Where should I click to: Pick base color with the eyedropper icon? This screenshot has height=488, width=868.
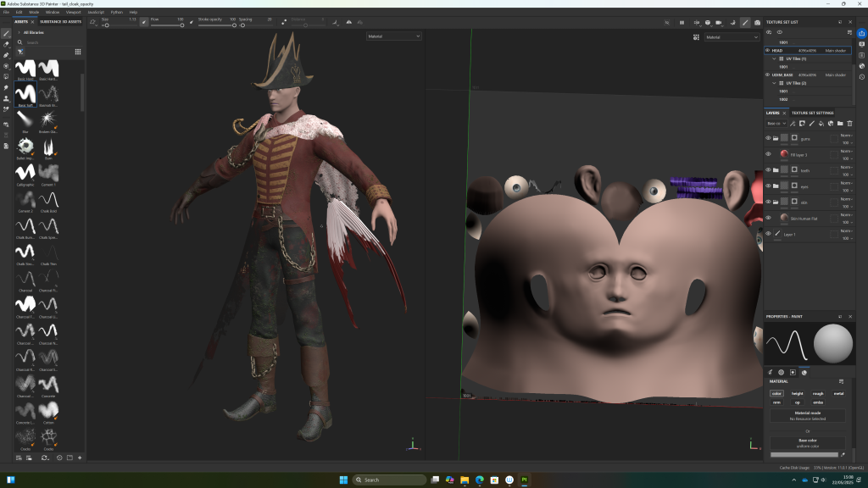pos(843,455)
